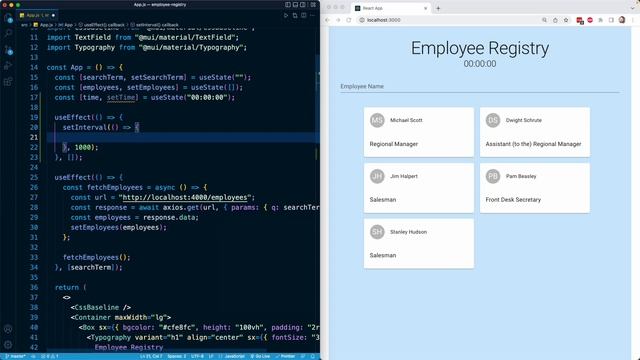Toggle the browser side panel icon

[x=611, y=20]
